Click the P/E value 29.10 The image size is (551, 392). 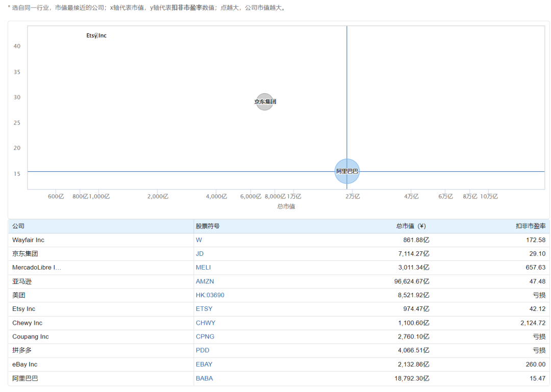pos(537,254)
